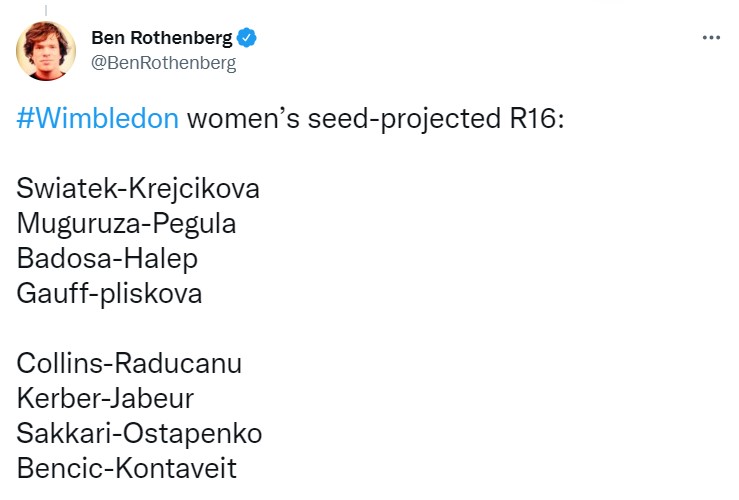
Task: Open the Ben Rothenberg display name link
Action: click(161, 39)
